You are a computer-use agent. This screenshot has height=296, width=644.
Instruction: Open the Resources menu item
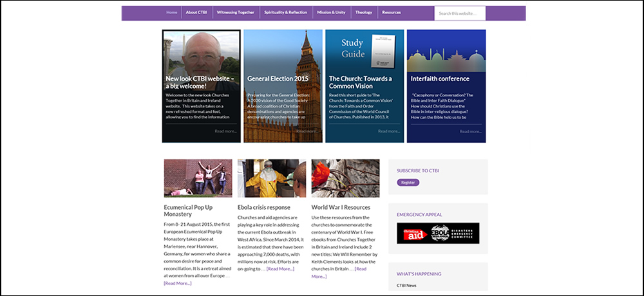click(x=392, y=13)
